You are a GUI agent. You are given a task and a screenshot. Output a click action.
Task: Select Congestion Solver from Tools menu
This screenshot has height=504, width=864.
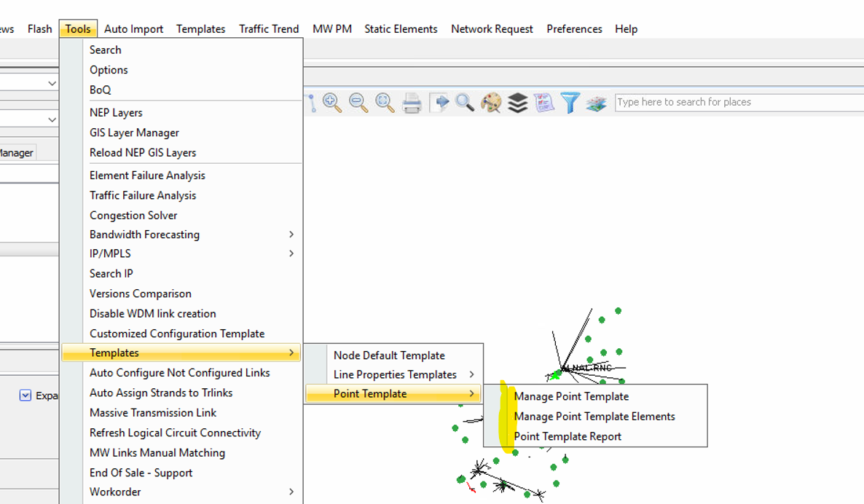pyautogui.click(x=133, y=216)
